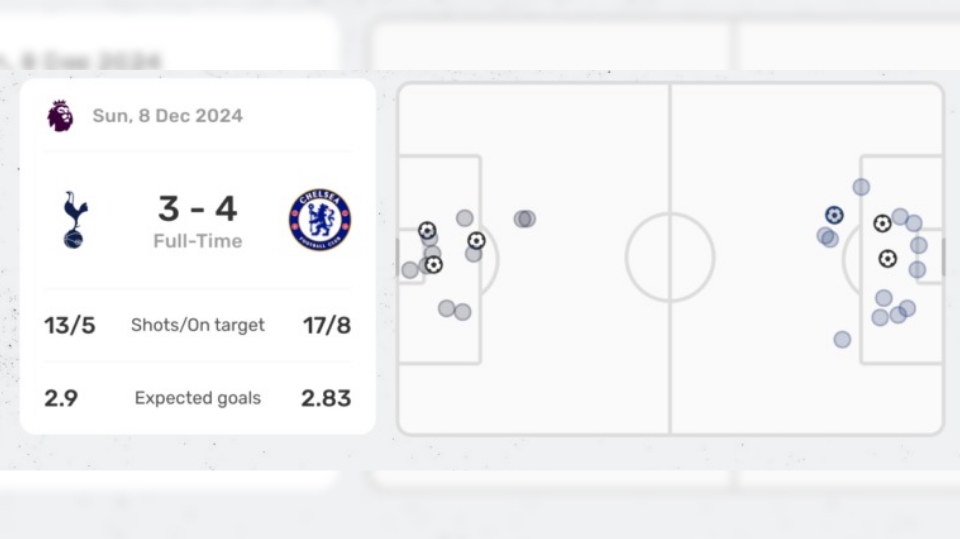The width and height of the screenshot is (960, 539).
Task: Select the lowest shot dot outside the right box
Action: (842, 340)
